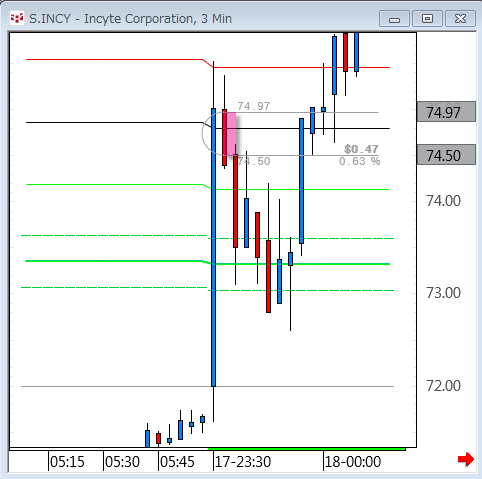Click the $0.47 measurement value
The image size is (482, 479).
(x=361, y=149)
